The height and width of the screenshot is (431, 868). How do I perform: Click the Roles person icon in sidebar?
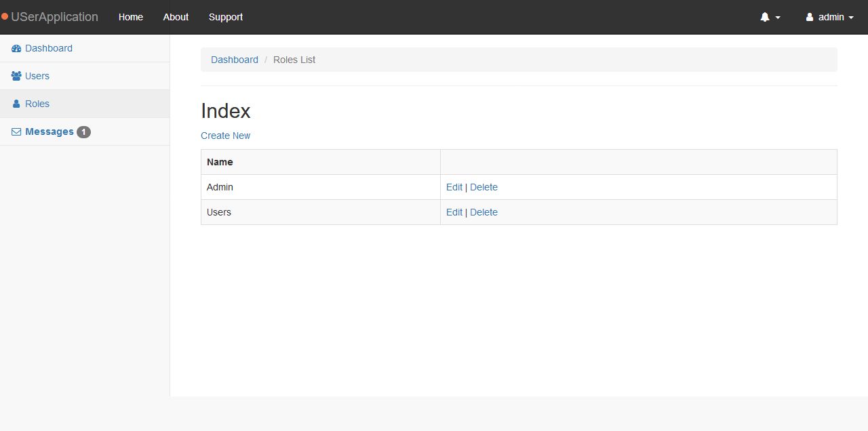16,104
